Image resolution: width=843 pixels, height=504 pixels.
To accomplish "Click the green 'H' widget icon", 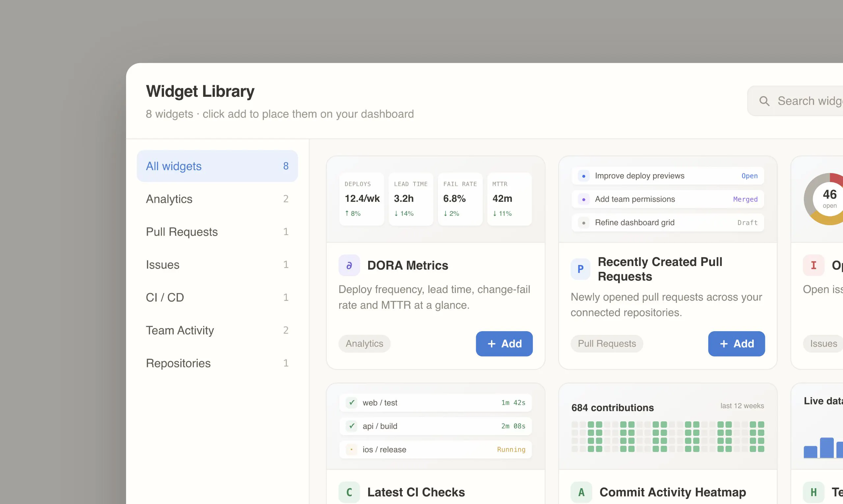I will click(813, 492).
